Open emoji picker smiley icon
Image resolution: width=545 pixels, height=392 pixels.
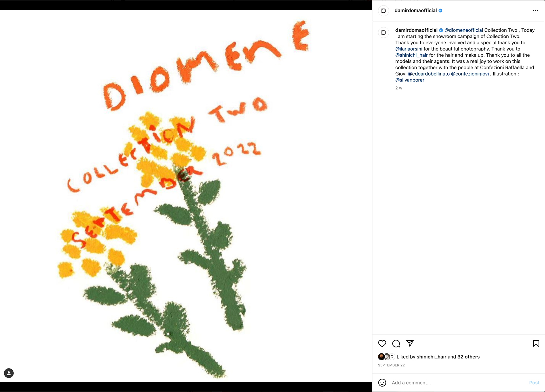pyautogui.click(x=382, y=383)
